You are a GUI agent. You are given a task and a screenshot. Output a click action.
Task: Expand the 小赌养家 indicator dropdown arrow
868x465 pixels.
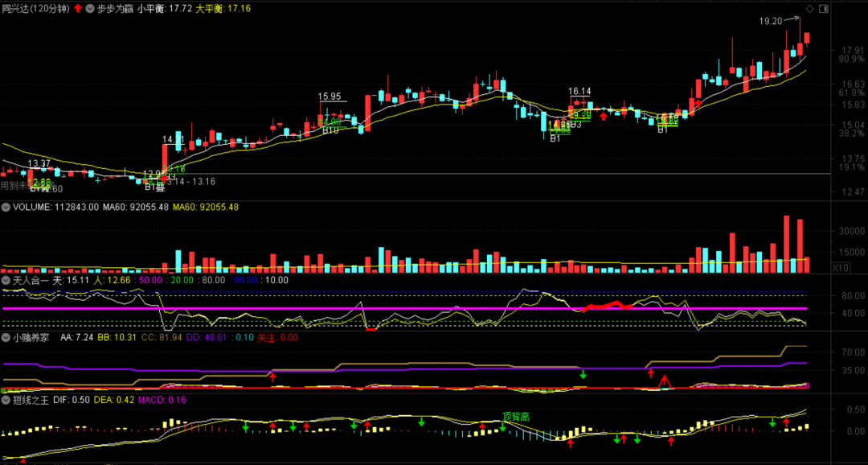[6, 338]
